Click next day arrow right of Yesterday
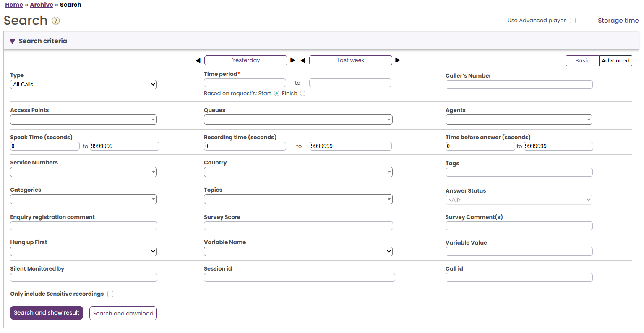 click(293, 60)
